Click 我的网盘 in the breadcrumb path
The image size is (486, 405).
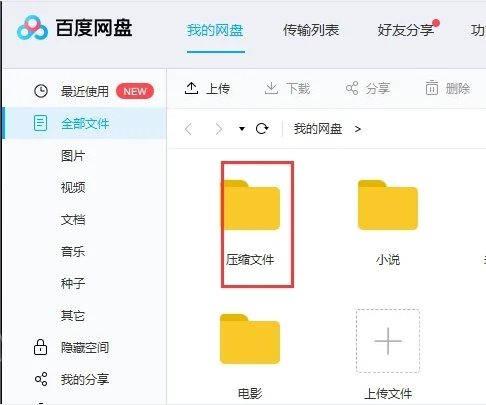pos(318,129)
